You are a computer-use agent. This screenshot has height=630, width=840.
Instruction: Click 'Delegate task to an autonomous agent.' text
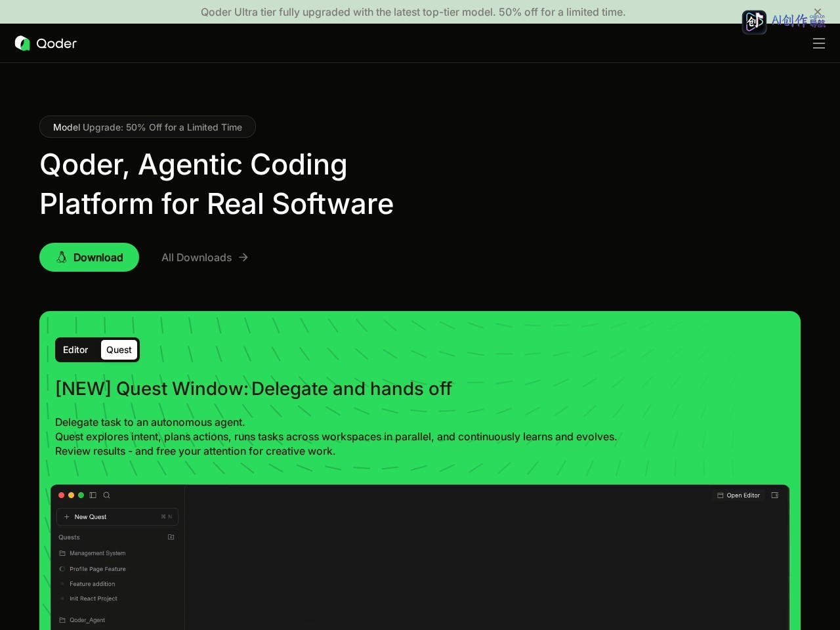pos(150,422)
